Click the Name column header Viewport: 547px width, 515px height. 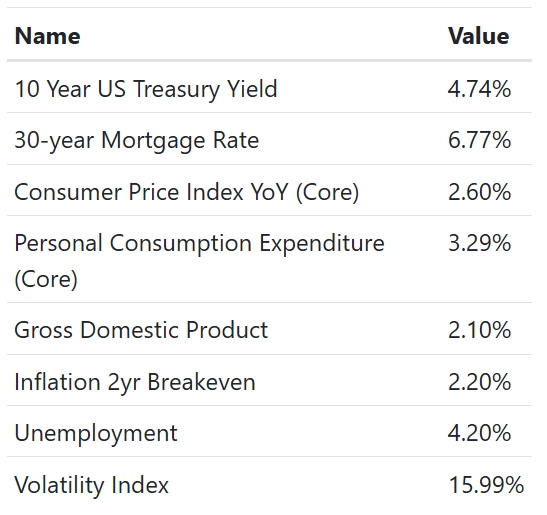(x=47, y=36)
